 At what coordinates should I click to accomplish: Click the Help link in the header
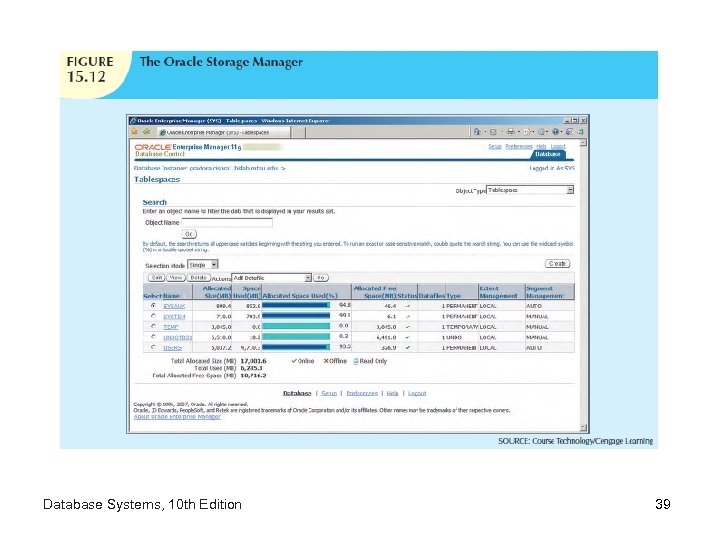pyautogui.click(x=541, y=146)
